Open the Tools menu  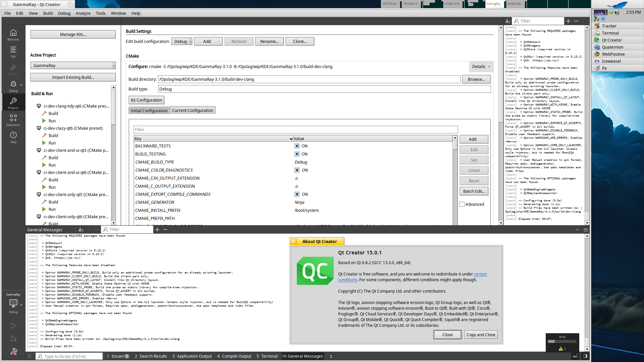pos(101,13)
